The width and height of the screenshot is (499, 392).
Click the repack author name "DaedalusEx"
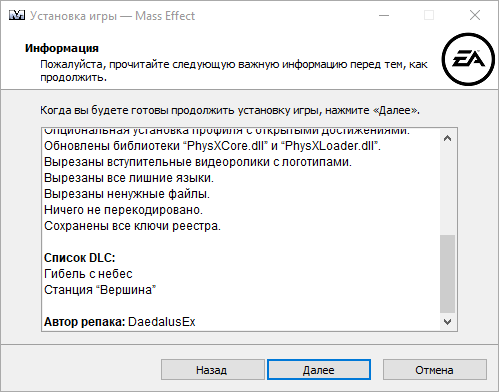coord(162,322)
